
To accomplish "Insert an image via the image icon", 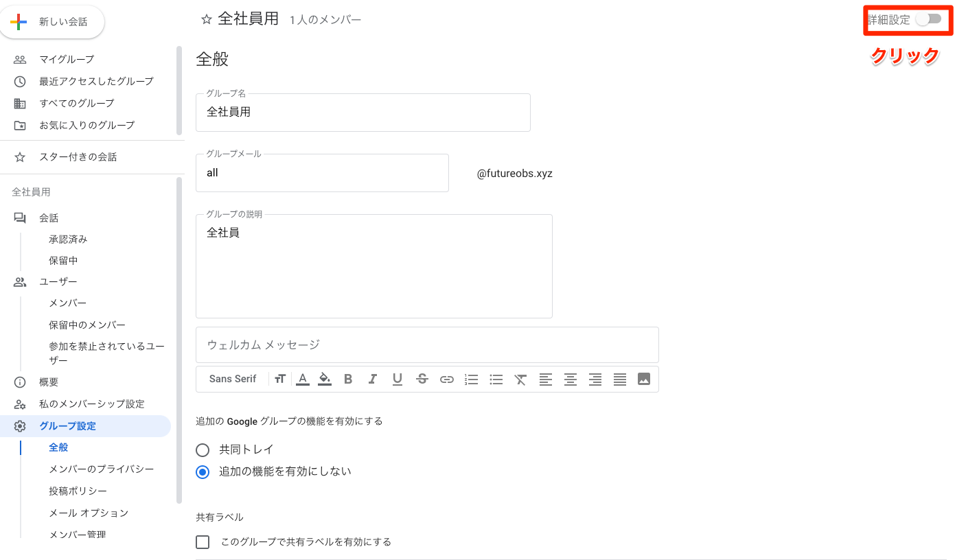I will (643, 379).
